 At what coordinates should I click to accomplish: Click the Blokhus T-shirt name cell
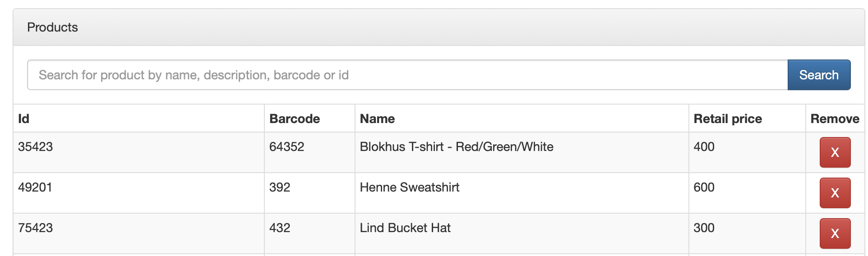456,147
